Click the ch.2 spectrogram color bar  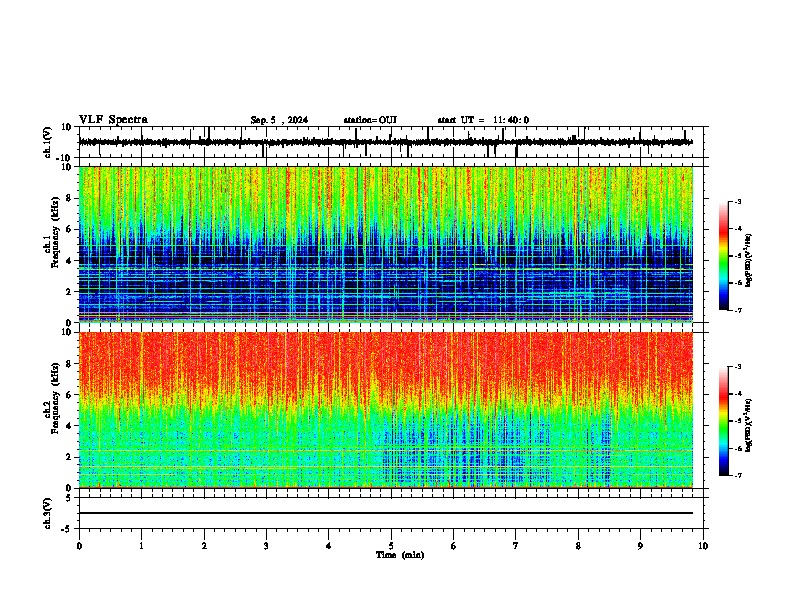point(723,421)
